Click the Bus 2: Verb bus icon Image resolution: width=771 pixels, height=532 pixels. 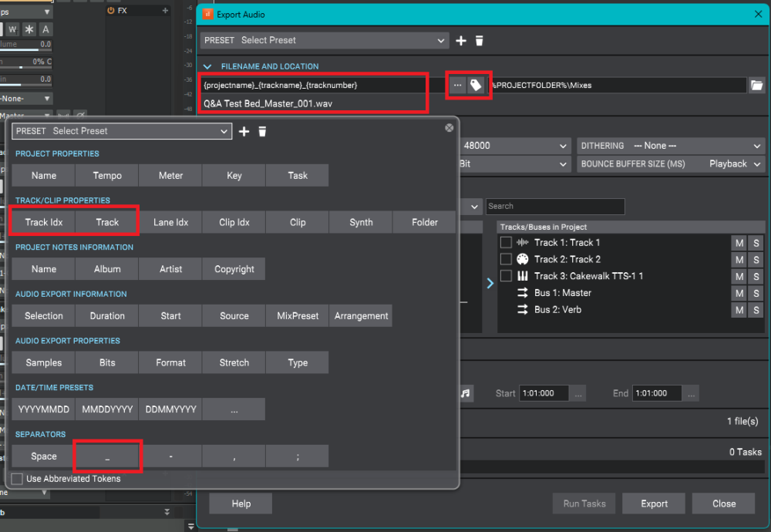pos(523,309)
